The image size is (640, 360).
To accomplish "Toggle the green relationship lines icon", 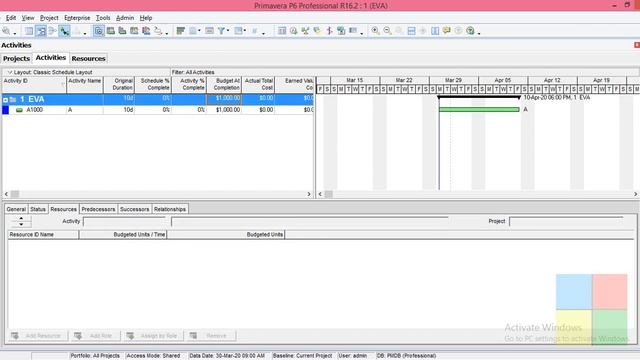I will pyautogui.click(x=64, y=31).
